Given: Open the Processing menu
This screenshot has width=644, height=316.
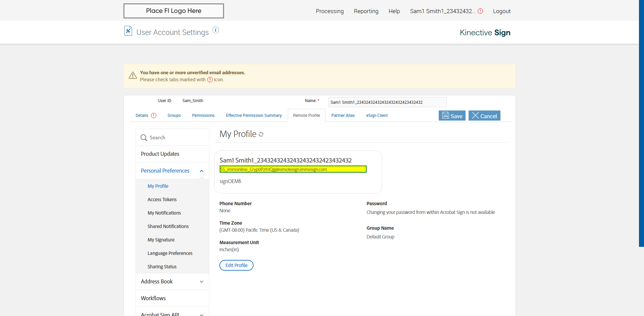Looking at the screenshot, I should coord(330,11).
